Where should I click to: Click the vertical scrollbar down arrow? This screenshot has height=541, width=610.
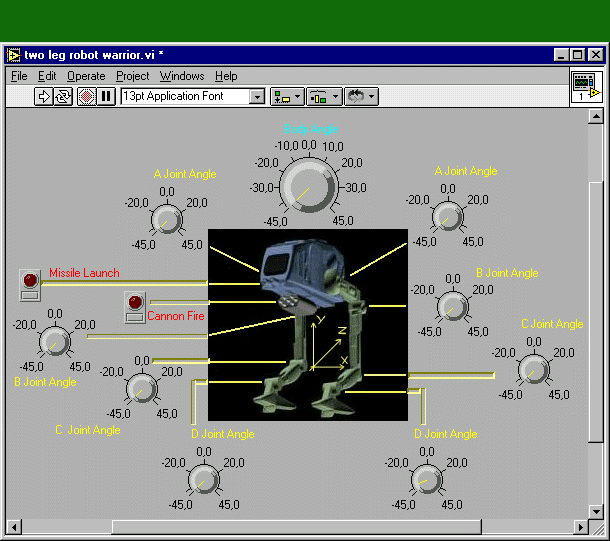pos(596,511)
